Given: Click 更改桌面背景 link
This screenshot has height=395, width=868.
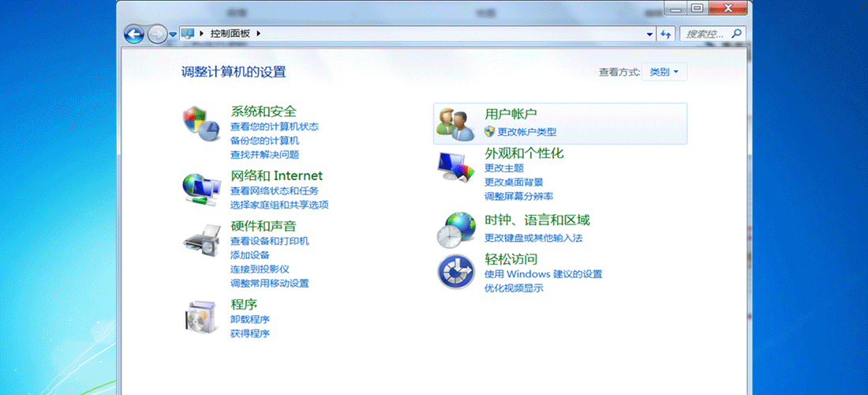Looking at the screenshot, I should point(514,182).
